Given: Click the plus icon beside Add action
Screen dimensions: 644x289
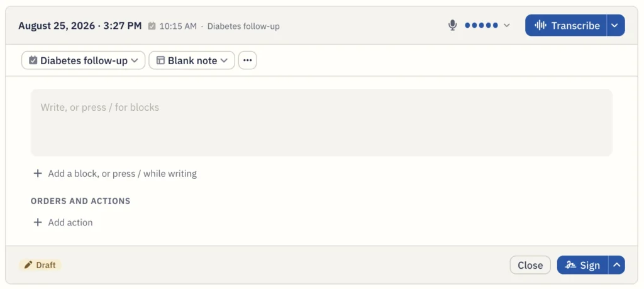Looking at the screenshot, I should pos(38,222).
